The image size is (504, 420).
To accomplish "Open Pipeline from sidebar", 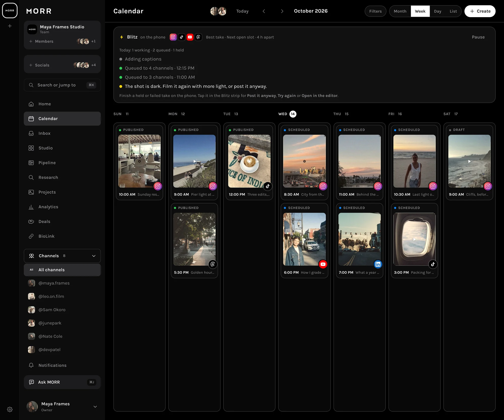I will pyautogui.click(x=62, y=163).
